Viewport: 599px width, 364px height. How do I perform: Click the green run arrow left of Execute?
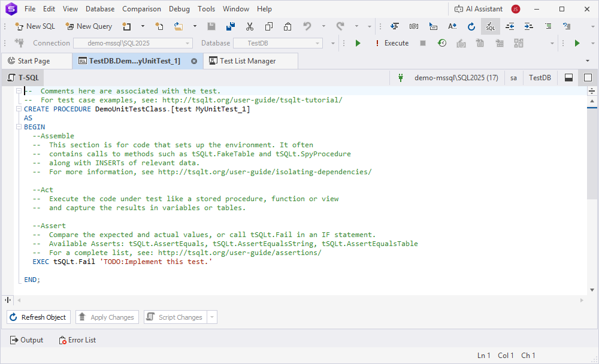358,43
